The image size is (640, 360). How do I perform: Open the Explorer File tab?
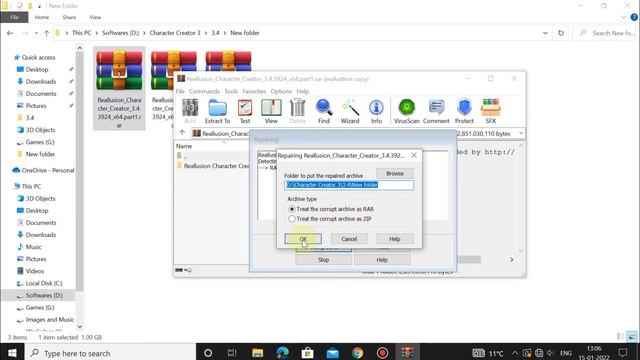pyautogui.click(x=14, y=17)
